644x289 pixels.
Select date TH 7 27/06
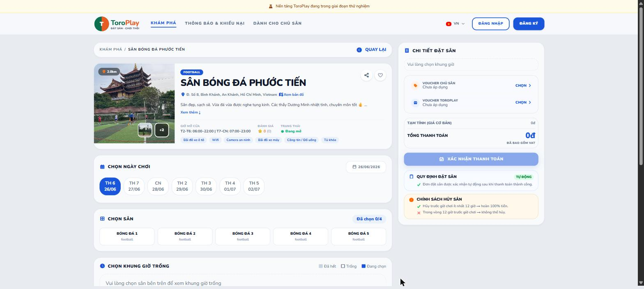[x=134, y=186]
